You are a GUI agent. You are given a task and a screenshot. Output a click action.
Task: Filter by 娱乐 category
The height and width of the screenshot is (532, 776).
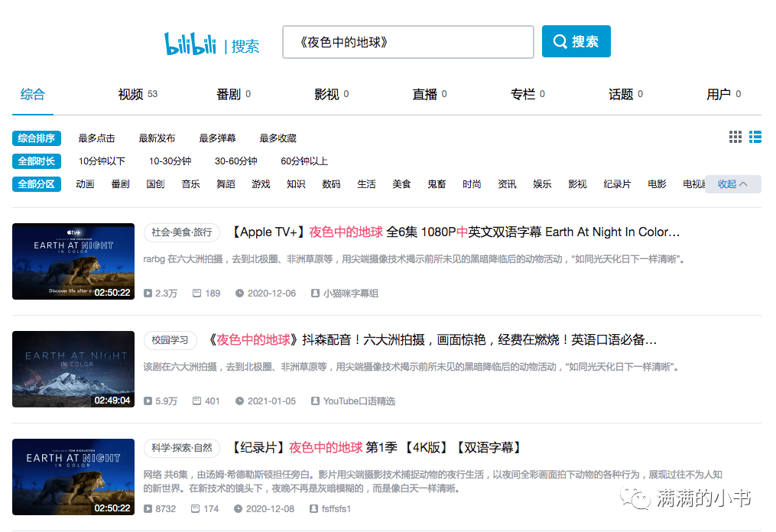(x=542, y=184)
